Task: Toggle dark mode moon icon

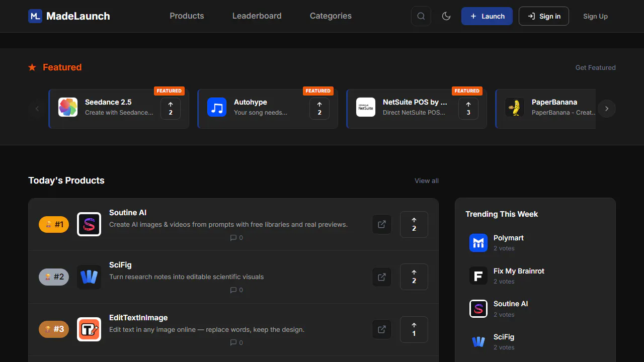Action: 446,16
